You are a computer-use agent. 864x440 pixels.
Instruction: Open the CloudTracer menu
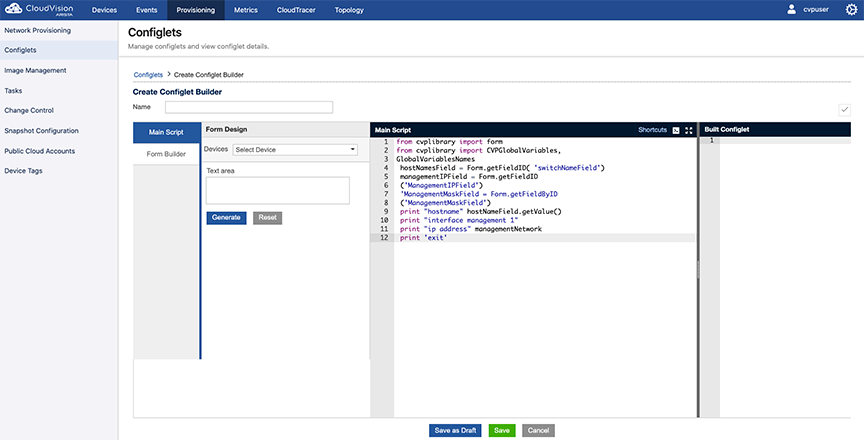point(296,10)
